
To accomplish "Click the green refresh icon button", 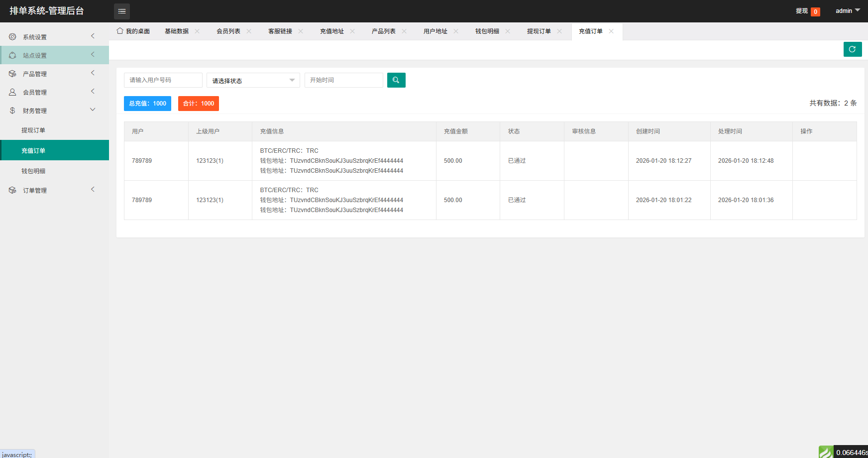I will (x=852, y=49).
